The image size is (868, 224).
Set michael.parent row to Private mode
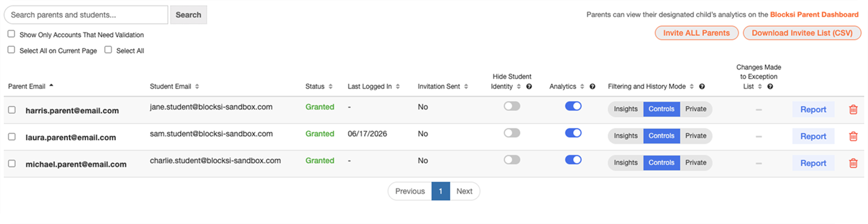coord(696,163)
